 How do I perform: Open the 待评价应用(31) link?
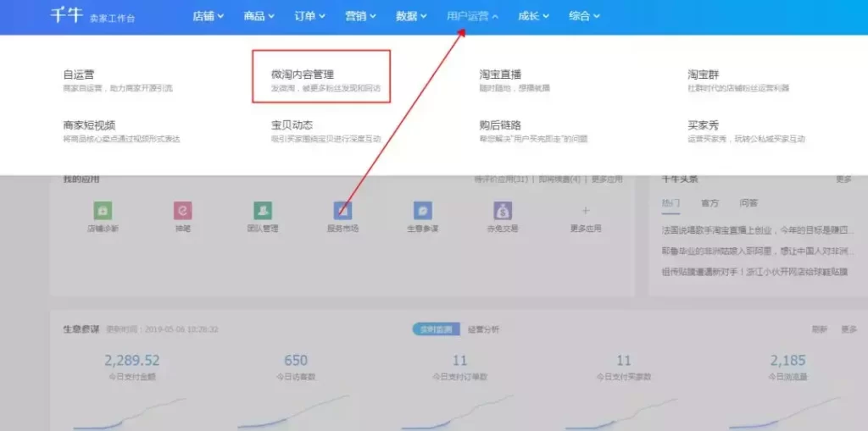click(x=501, y=180)
